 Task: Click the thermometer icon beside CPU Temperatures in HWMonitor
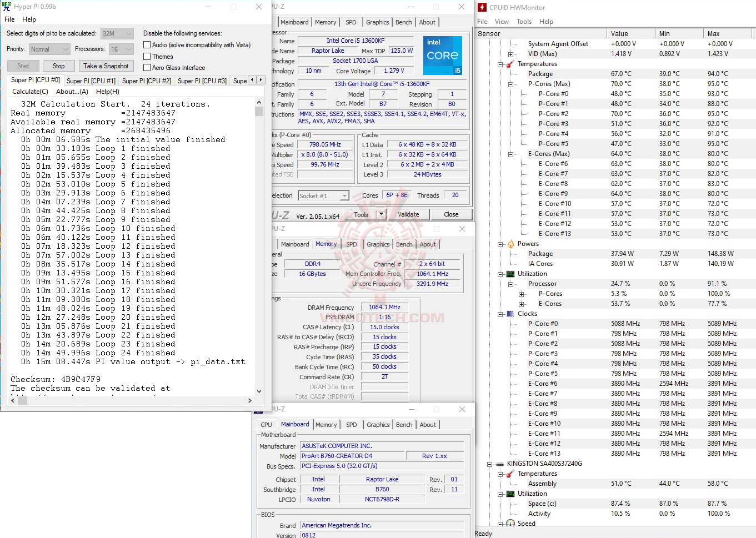tap(510, 64)
